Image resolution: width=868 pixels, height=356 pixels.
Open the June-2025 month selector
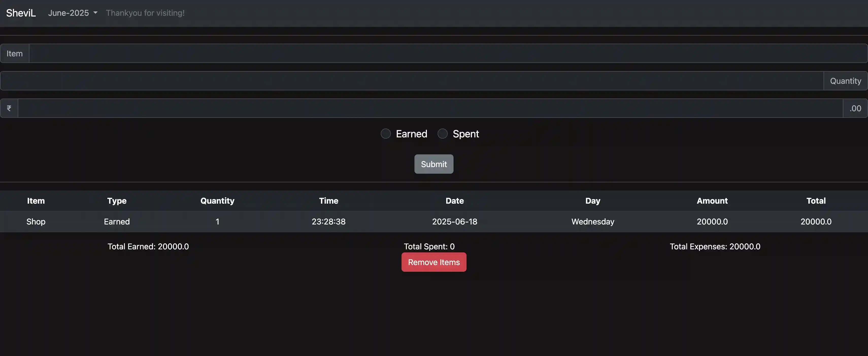click(69, 13)
